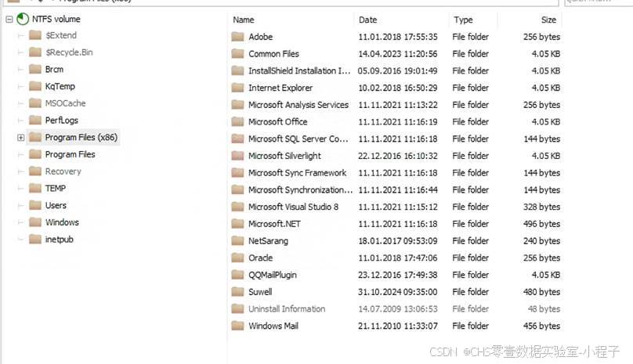Select the PerfLogs tree entry
This screenshot has height=364, width=633.
(x=62, y=121)
